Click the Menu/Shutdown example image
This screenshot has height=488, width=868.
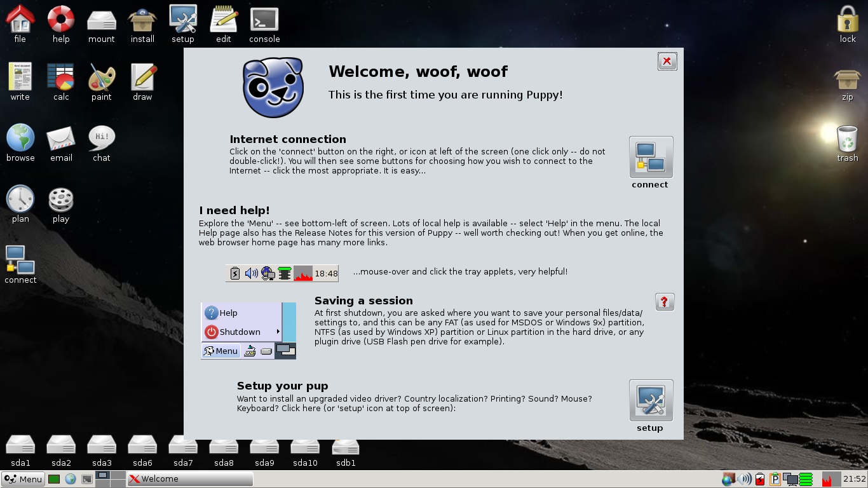248,331
